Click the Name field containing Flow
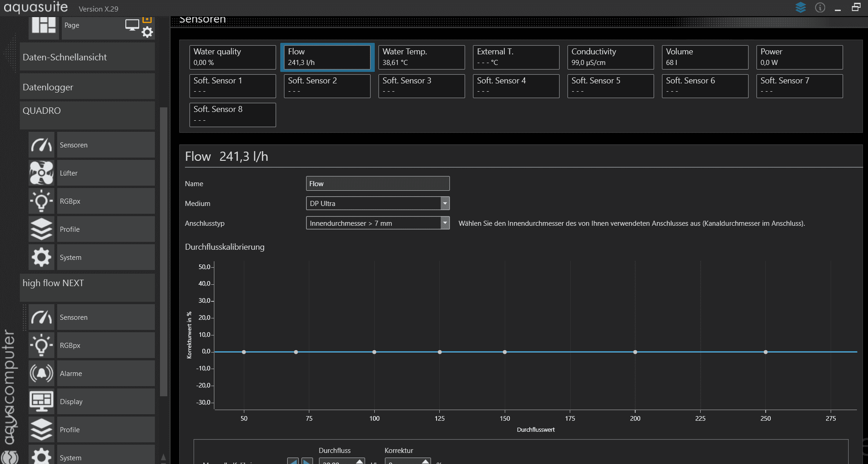 (x=378, y=183)
